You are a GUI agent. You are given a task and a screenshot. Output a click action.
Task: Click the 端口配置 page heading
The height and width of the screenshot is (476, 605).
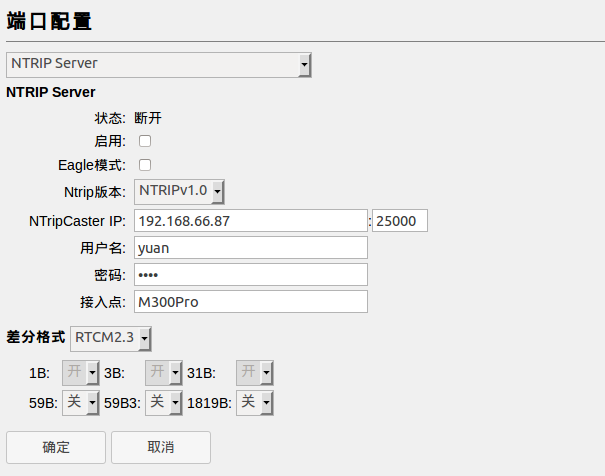coord(57,18)
